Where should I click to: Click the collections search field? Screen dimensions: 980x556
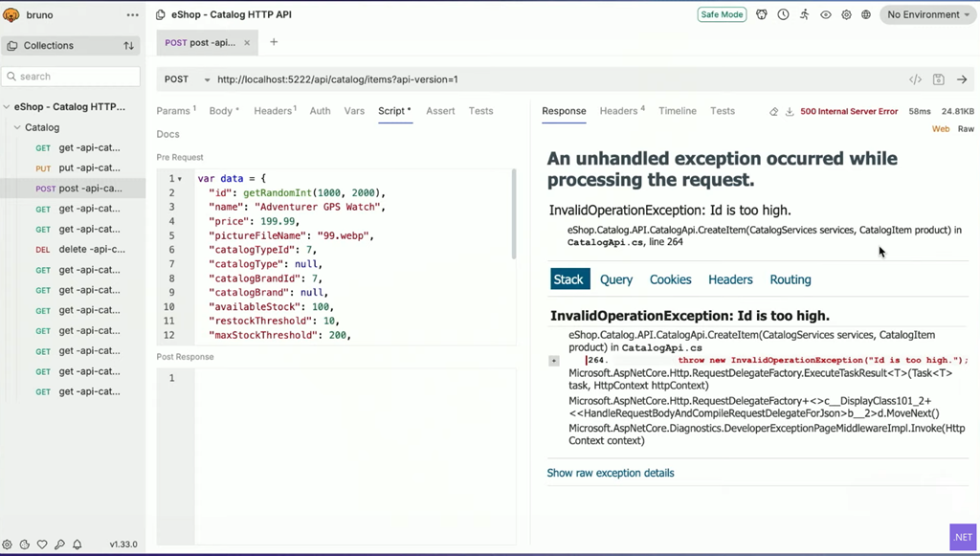[x=73, y=77]
